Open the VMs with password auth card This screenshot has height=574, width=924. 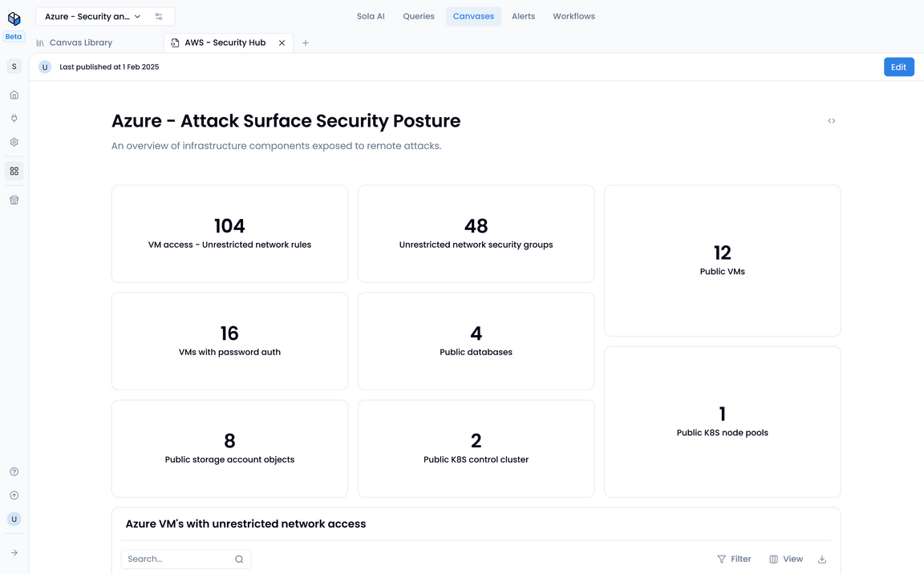click(x=230, y=342)
